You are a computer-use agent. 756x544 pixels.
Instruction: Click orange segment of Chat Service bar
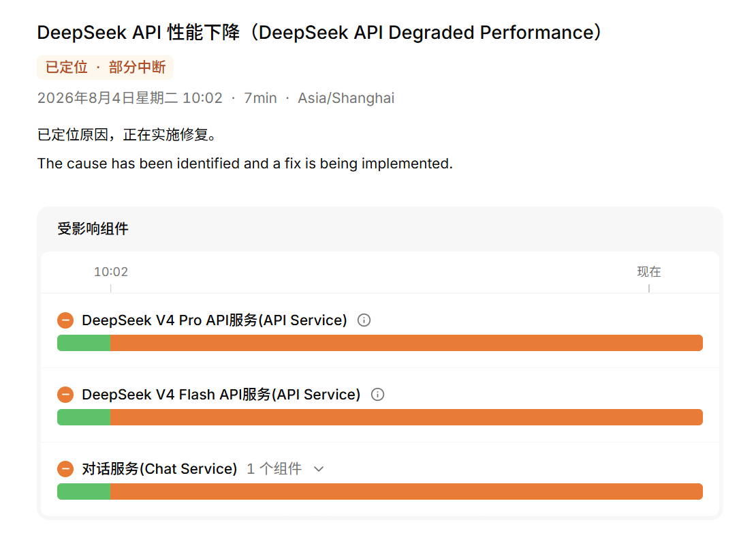[x=407, y=492]
